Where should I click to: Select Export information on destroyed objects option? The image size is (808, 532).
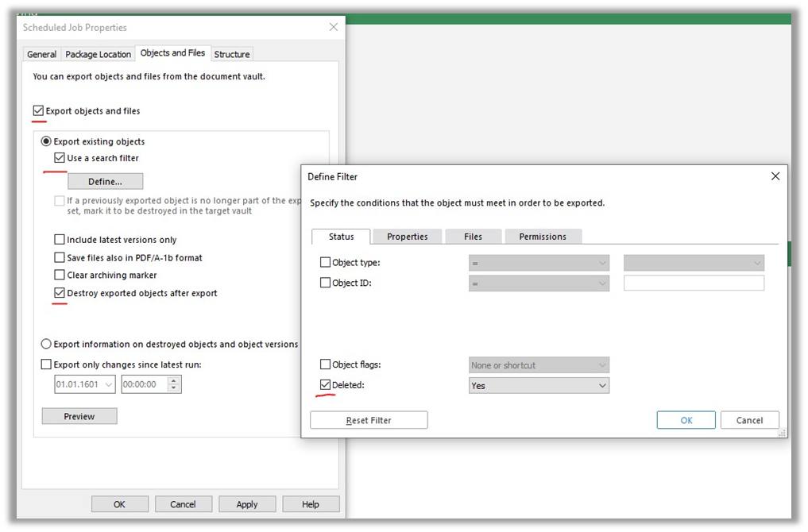tap(46, 344)
